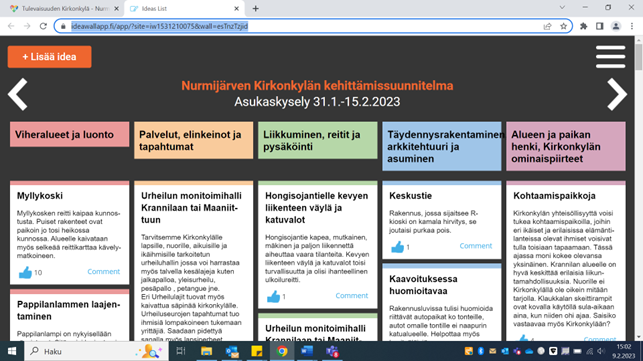The width and height of the screenshot is (643, 361).
Task: Open Comment link on Keskustie card
Action: point(476,246)
